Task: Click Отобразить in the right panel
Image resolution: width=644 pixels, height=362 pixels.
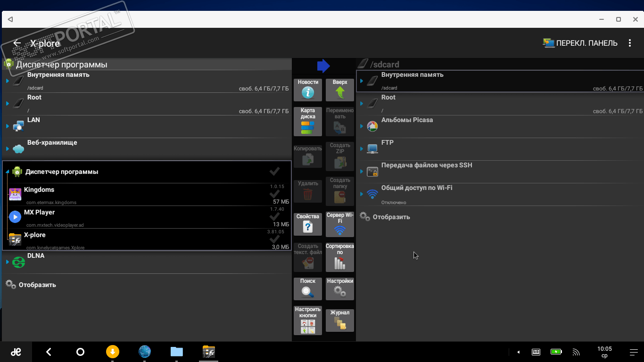Action: [385, 217]
